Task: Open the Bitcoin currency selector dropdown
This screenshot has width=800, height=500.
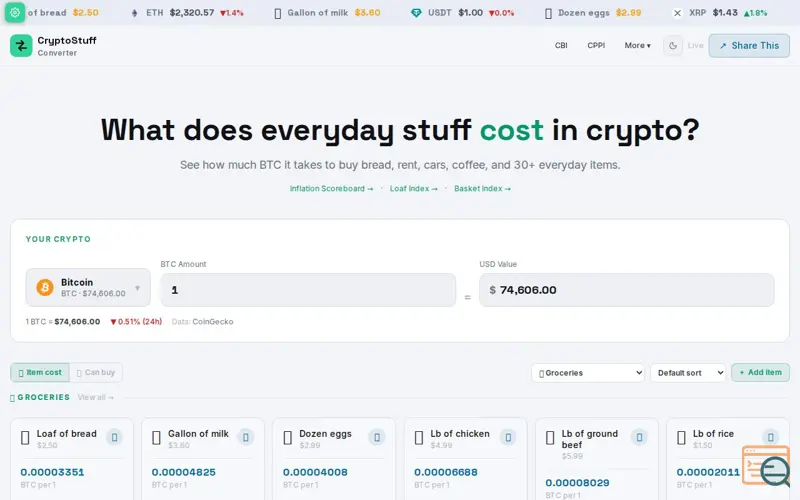Action: pos(88,288)
